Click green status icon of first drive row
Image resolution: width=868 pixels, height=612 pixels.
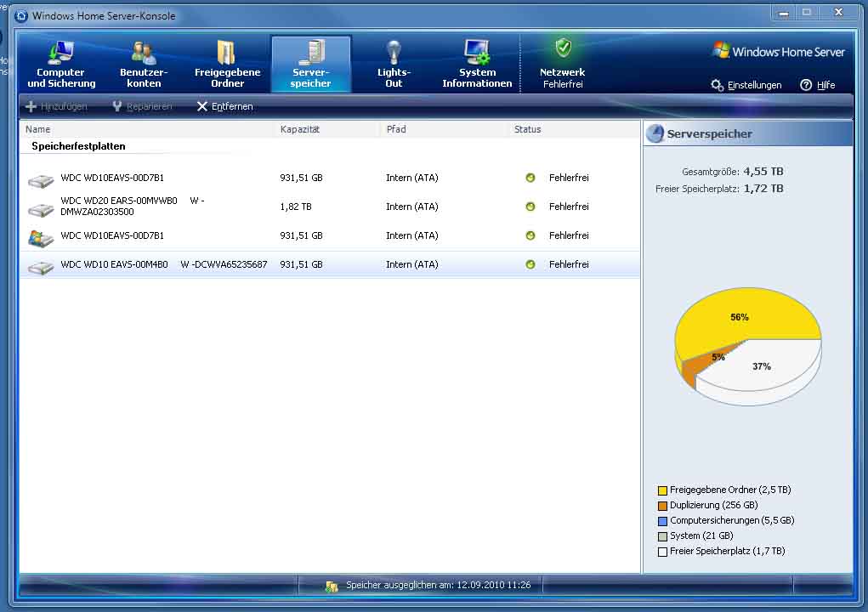coord(530,178)
